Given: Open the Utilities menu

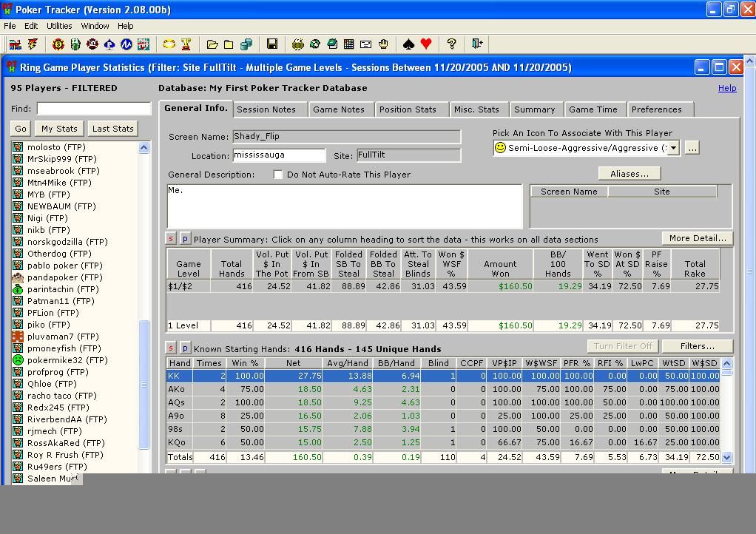Looking at the screenshot, I should [59, 26].
